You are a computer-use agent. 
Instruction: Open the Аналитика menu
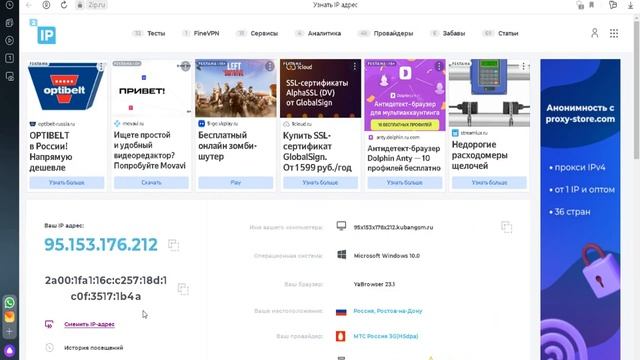(x=324, y=33)
